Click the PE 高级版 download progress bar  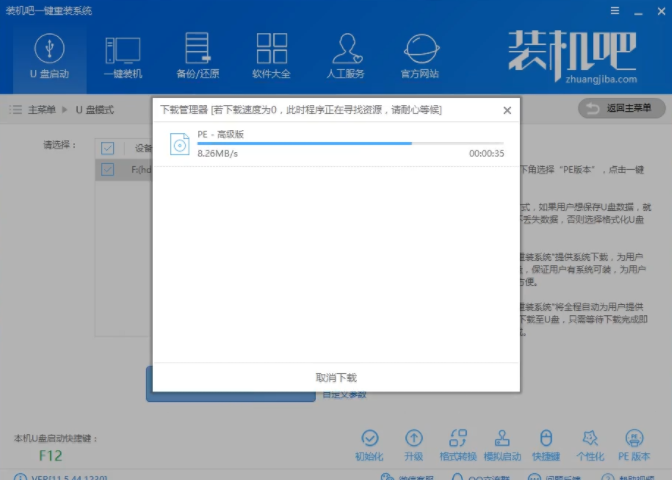tap(351, 143)
